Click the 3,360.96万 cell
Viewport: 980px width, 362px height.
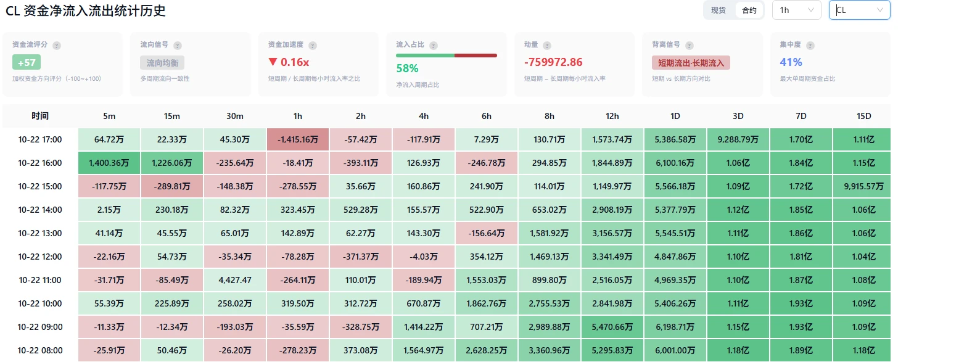click(550, 350)
